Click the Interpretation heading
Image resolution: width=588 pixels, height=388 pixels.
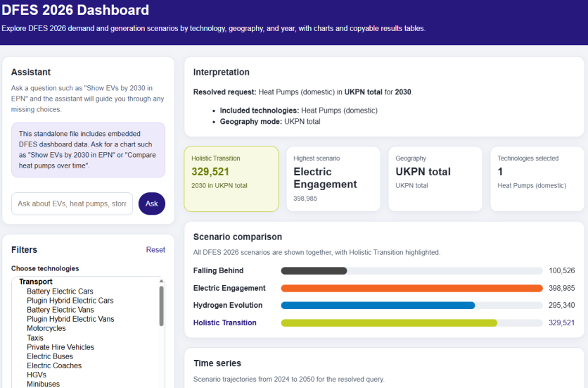tap(222, 72)
